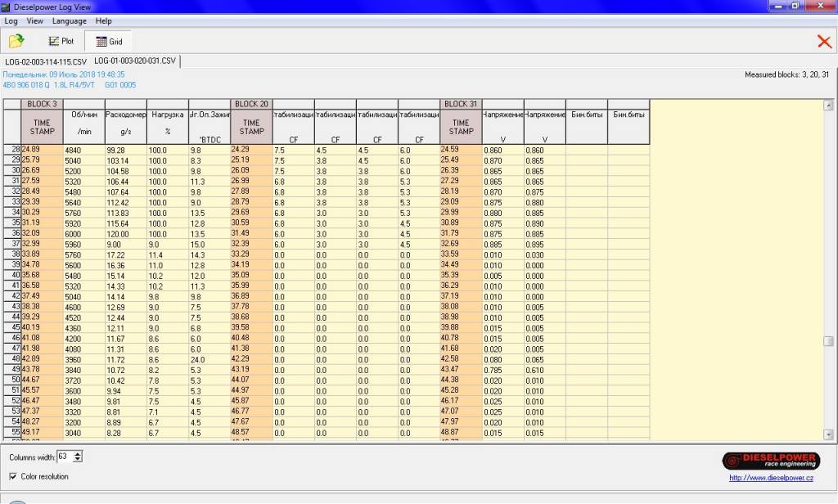Select the LOG-01-003-020-031.CSV tab
Image resolution: width=838 pixels, height=504 pixels.
click(134, 61)
